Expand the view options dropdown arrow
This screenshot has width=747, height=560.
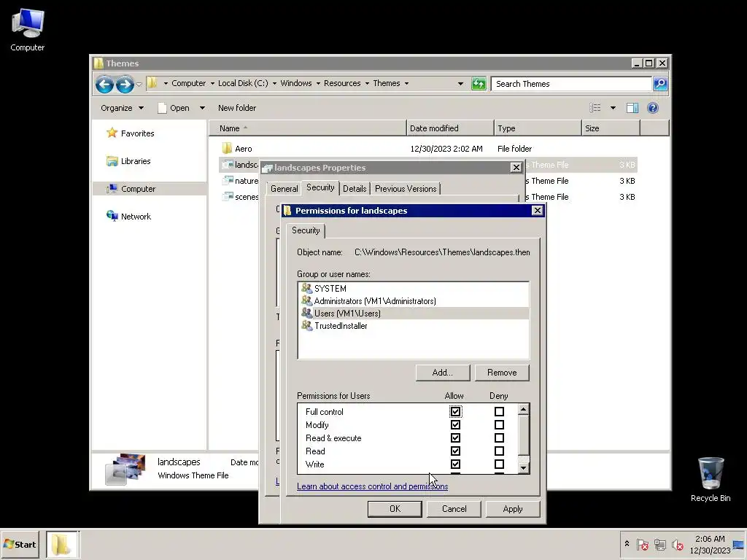point(613,108)
